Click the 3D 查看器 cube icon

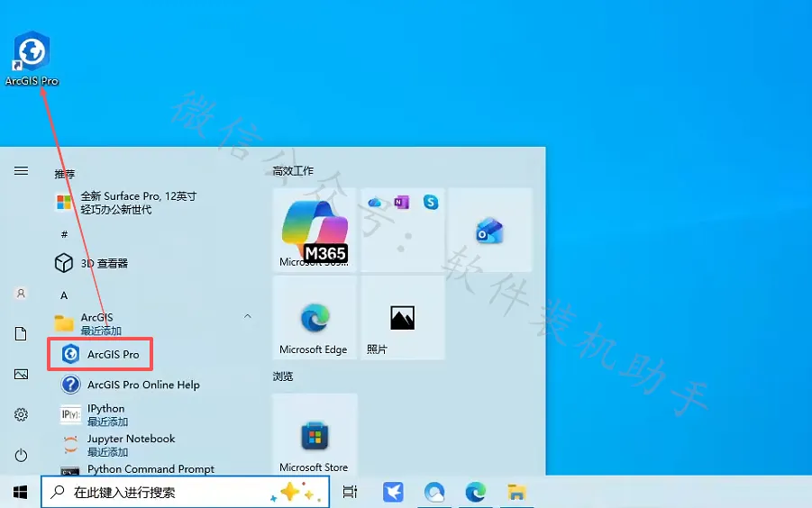coord(64,263)
